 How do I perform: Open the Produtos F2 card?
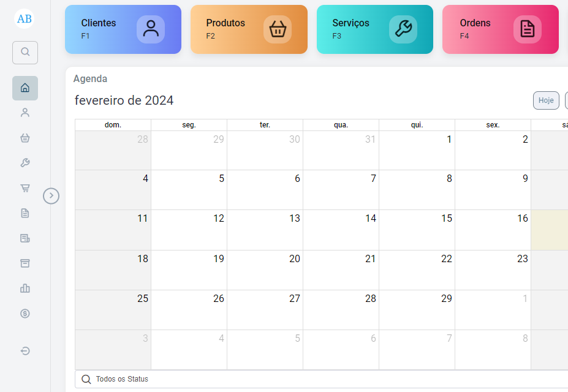[249, 29]
